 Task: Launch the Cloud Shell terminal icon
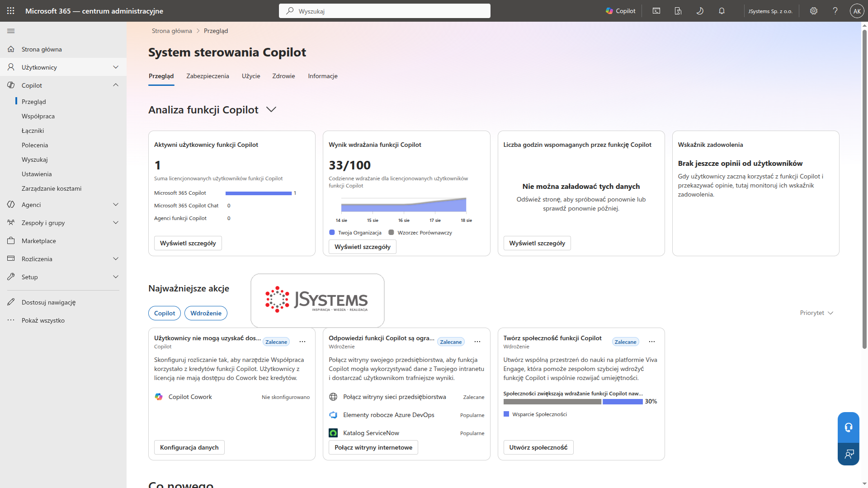coord(656,11)
